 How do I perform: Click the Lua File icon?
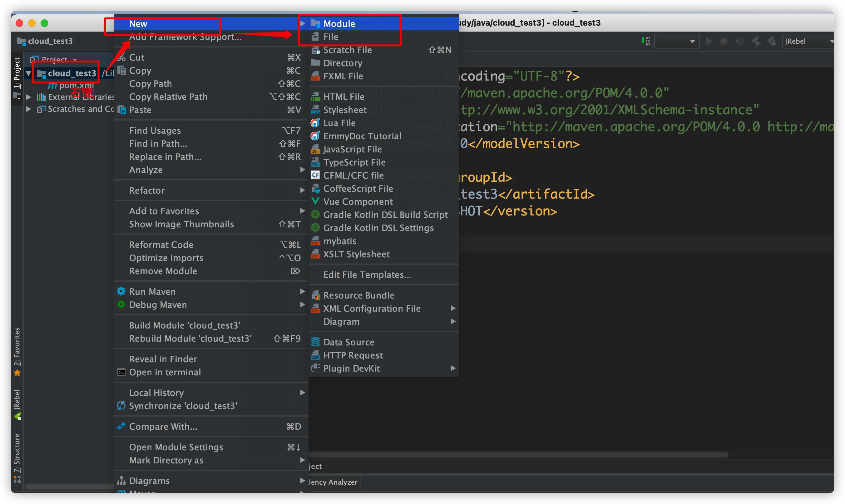pyautogui.click(x=315, y=123)
